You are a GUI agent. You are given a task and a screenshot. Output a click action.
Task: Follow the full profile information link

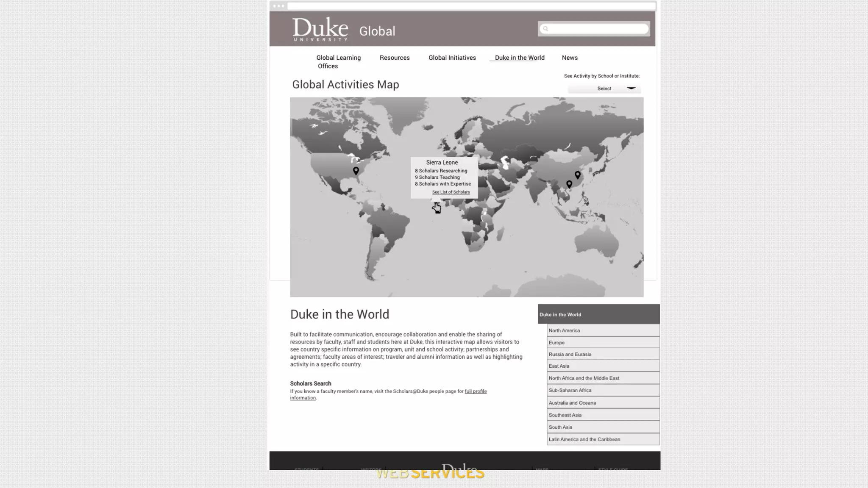(475, 391)
